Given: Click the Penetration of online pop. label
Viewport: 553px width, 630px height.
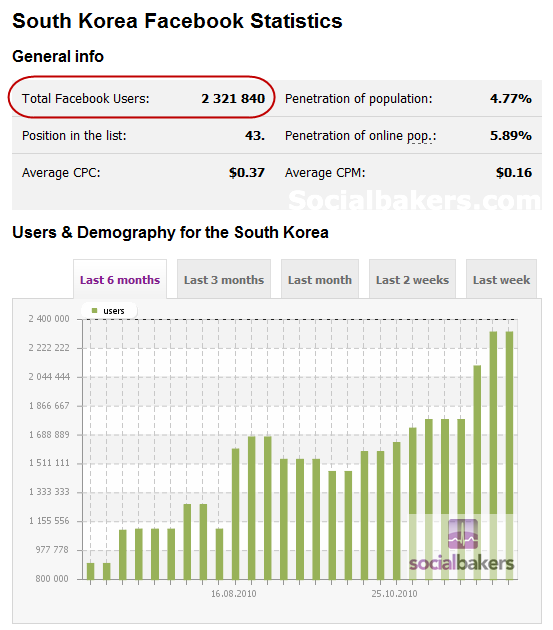Looking at the screenshot, I should click(x=360, y=135).
